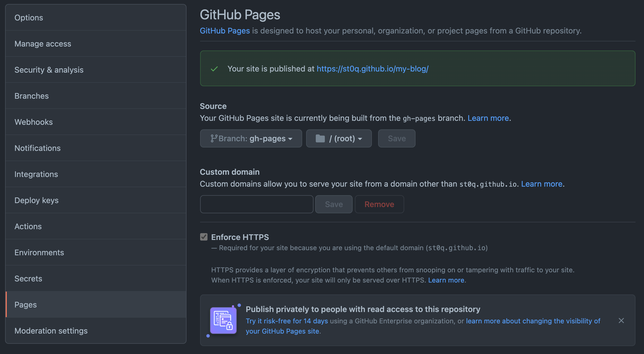Click the folder icon beside / (root)
This screenshot has height=354, width=644.
click(320, 138)
